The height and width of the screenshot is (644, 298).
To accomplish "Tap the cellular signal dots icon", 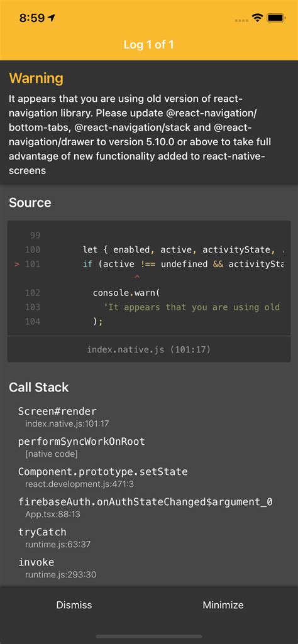I will pyautogui.click(x=242, y=19).
